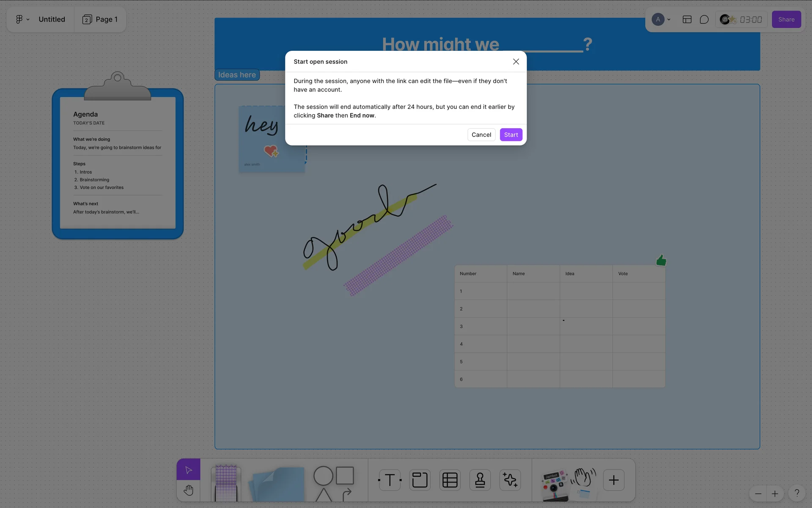Screen dimensions: 812x508
Task: Cancel the open session dialog
Action: coord(481,135)
